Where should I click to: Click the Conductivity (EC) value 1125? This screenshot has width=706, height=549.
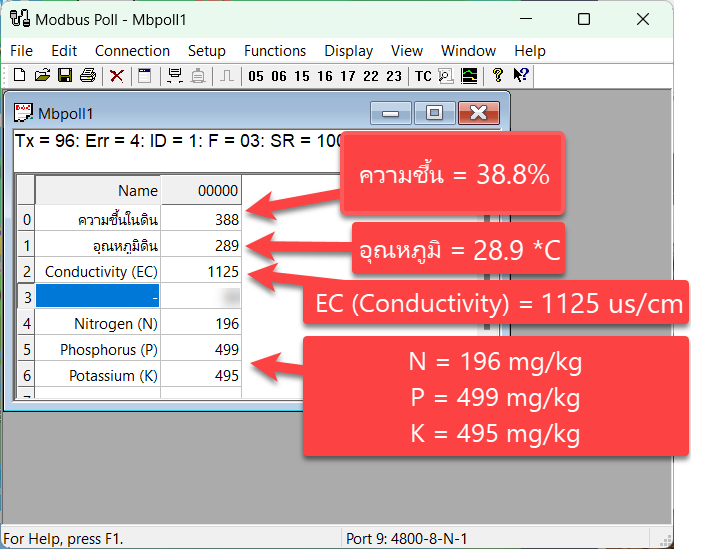201,272
